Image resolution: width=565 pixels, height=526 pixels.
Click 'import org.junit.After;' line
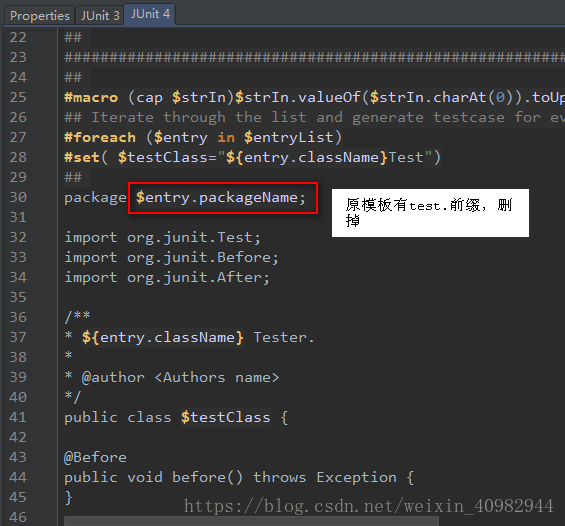tap(167, 277)
